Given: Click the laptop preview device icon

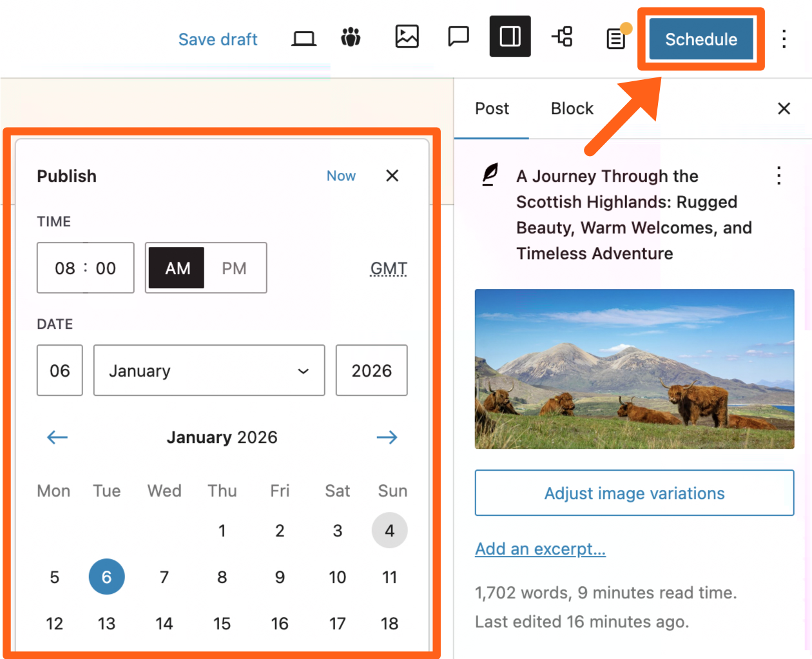Looking at the screenshot, I should coord(304,39).
